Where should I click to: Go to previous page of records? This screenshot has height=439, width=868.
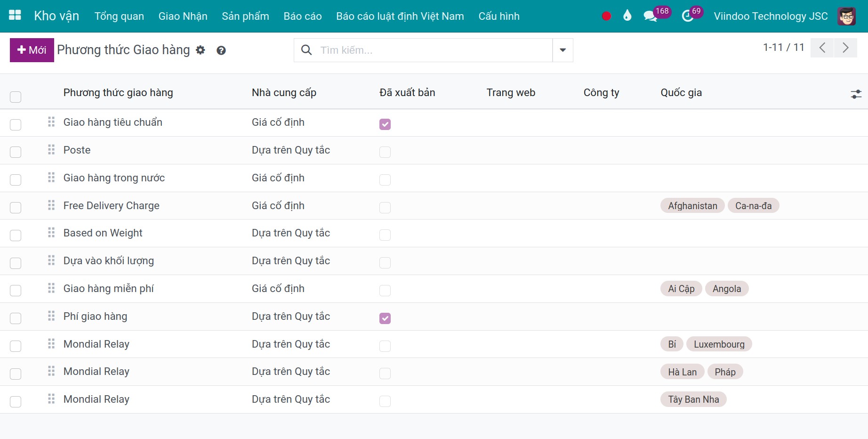tap(822, 48)
